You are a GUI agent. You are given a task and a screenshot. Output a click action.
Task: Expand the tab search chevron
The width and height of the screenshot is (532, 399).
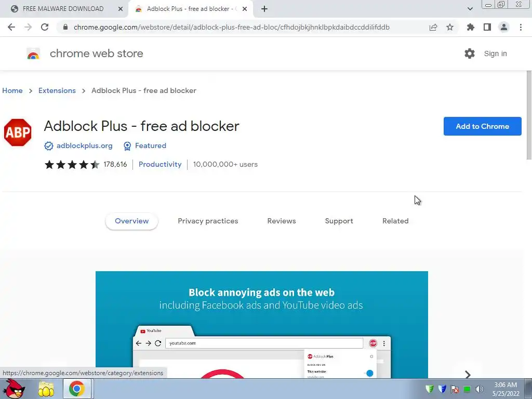pos(470,9)
